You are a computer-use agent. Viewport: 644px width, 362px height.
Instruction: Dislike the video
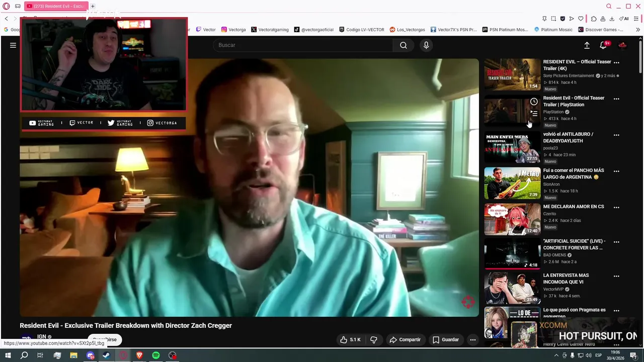(x=374, y=340)
